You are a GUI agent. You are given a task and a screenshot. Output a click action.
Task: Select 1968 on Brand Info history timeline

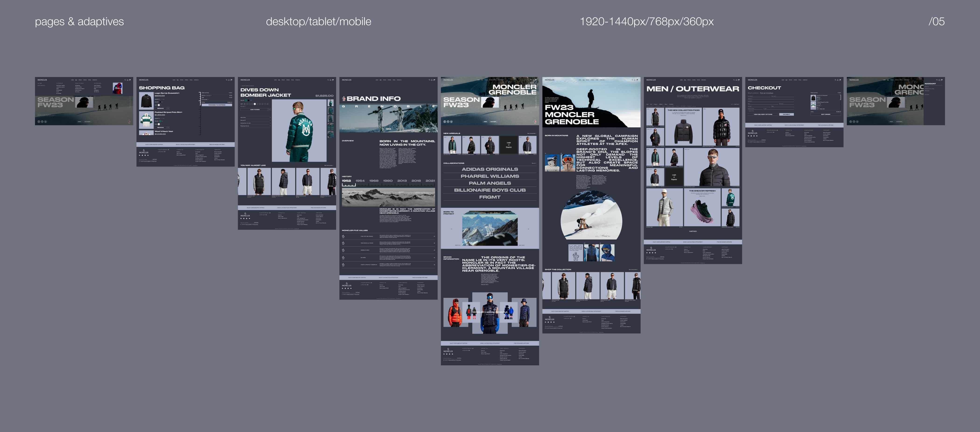(374, 181)
